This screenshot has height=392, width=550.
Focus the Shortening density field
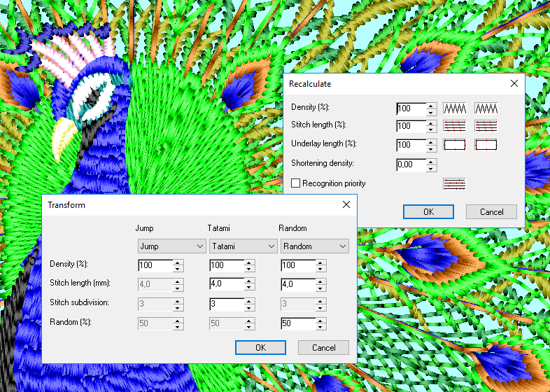(411, 164)
